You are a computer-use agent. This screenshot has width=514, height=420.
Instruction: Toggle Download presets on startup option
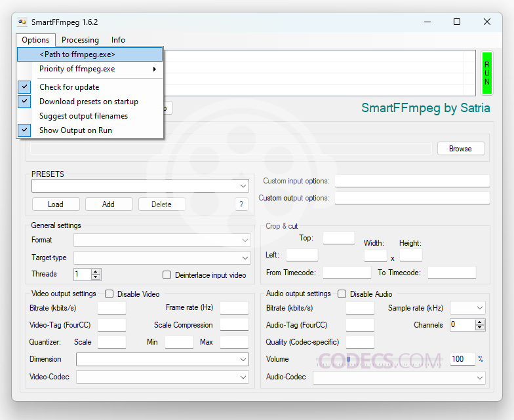tap(90, 102)
